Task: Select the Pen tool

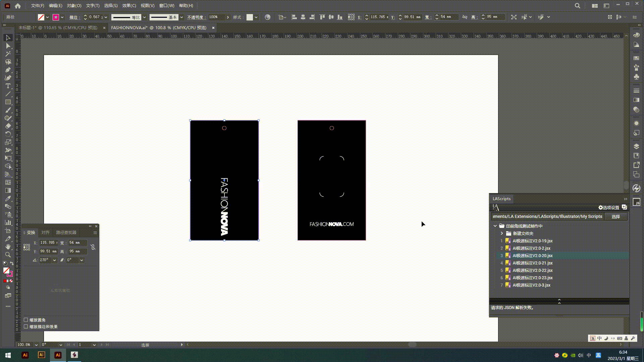Action: 8,70
